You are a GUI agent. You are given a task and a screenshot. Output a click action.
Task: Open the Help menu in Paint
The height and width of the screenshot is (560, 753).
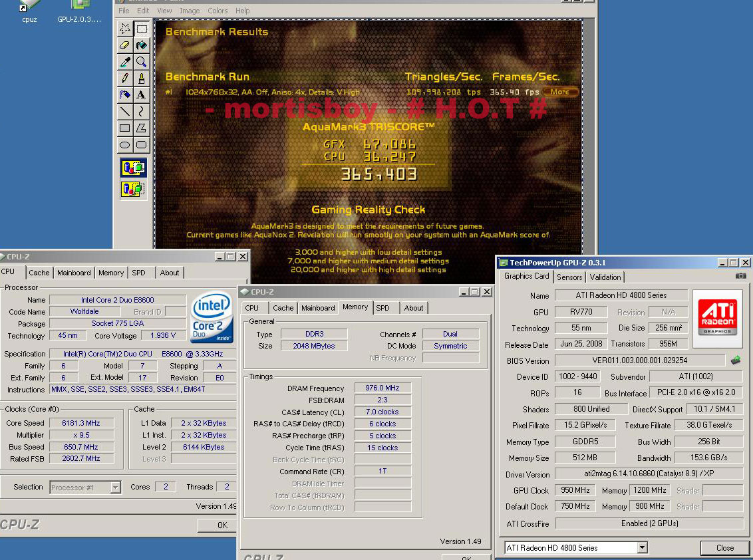tap(243, 11)
